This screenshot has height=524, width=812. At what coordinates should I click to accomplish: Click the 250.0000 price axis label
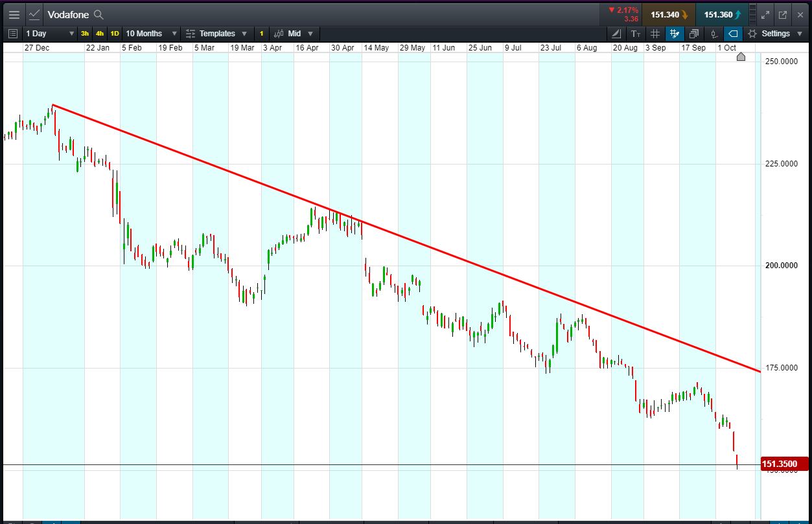[781, 62]
